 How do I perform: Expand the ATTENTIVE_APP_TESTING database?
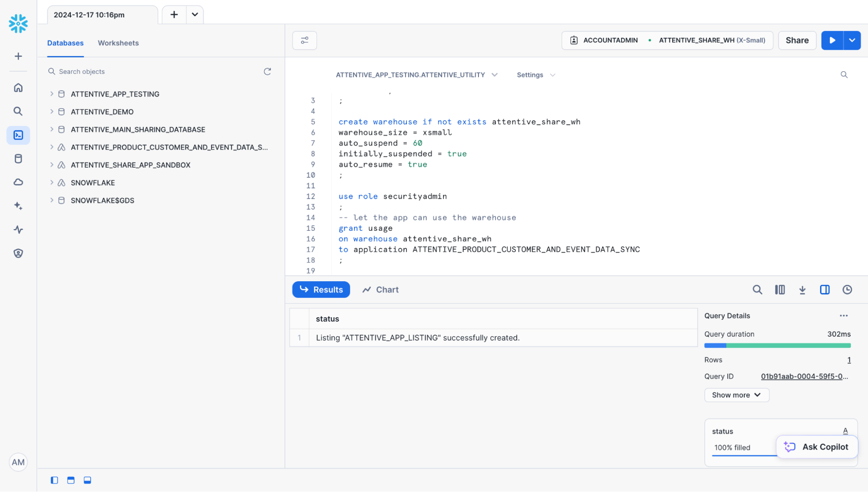click(52, 94)
